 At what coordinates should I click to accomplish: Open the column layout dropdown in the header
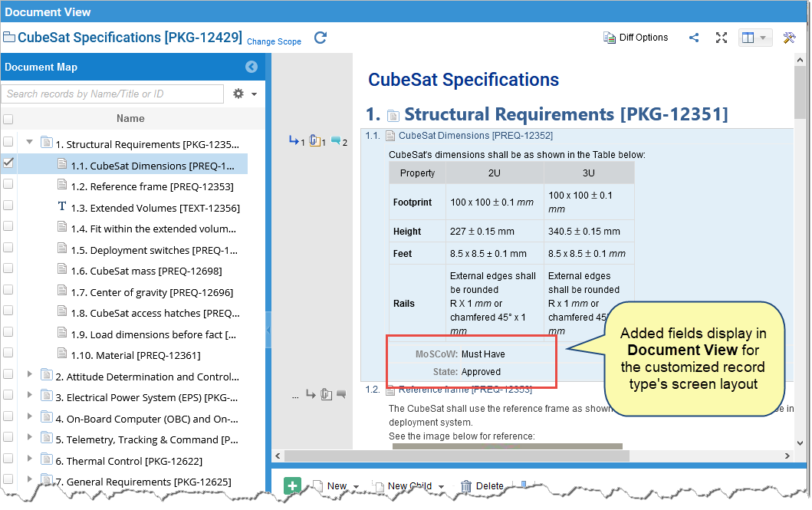[755, 38]
